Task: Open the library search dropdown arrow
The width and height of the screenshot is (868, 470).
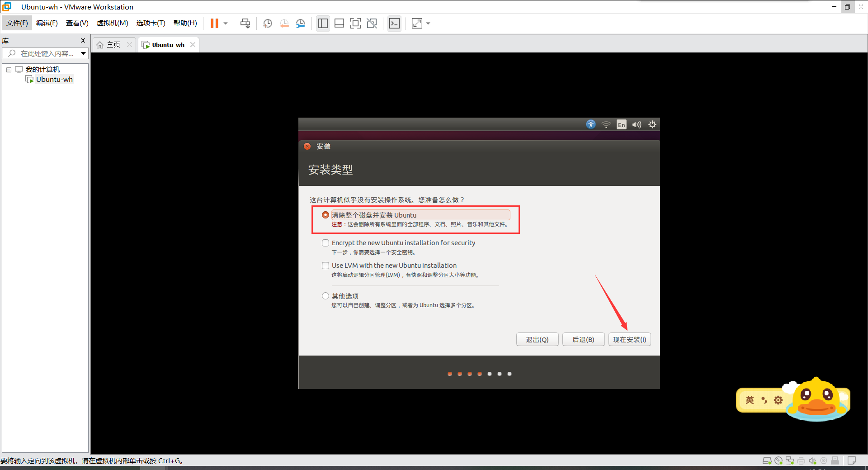Action: (84, 53)
